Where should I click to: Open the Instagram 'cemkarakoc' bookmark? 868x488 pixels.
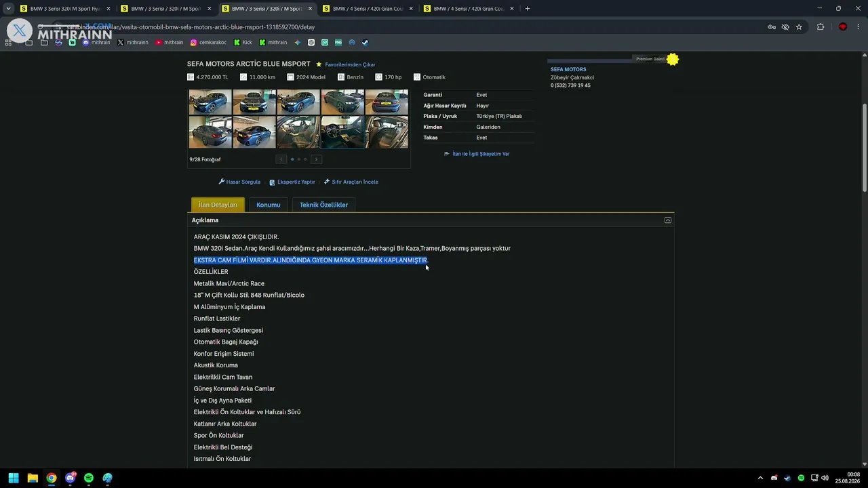[x=208, y=42]
